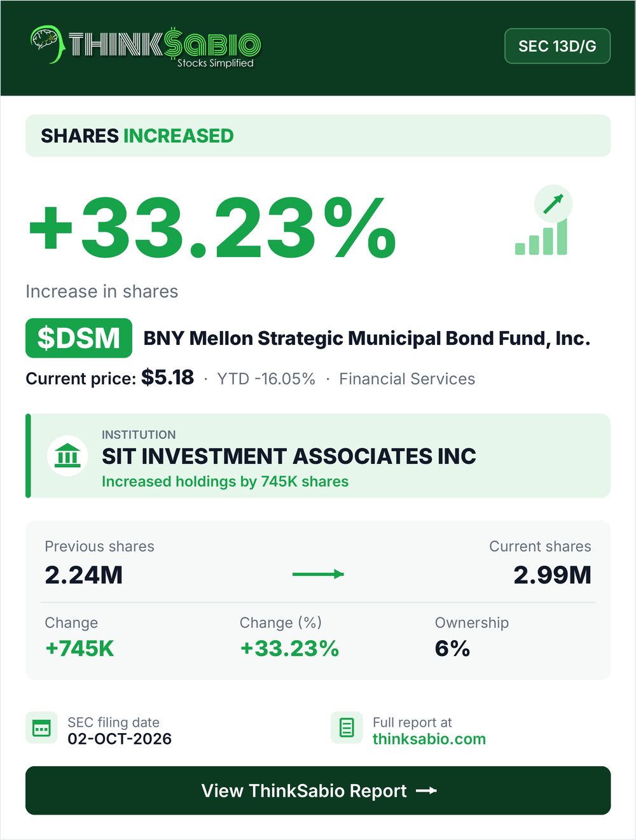Image resolution: width=636 pixels, height=840 pixels.
Task: Click the arrow icon in View ThinkSabio Report
Action: 426,790
